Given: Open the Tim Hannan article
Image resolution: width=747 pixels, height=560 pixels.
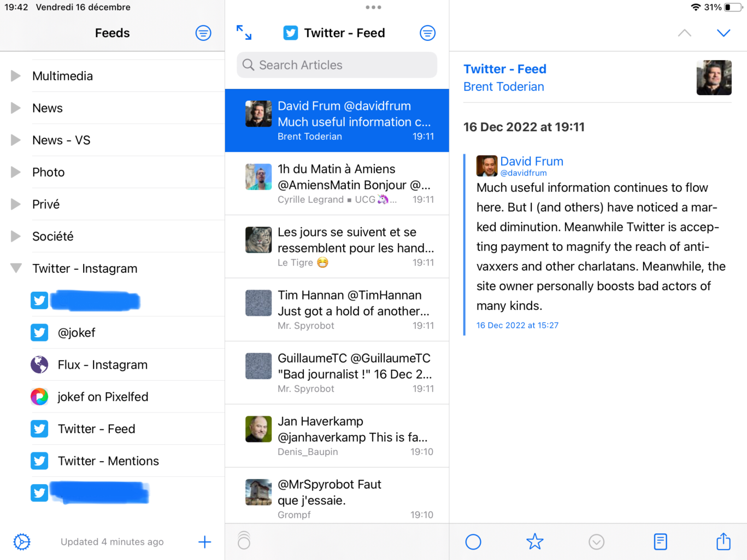Looking at the screenshot, I should pyautogui.click(x=337, y=310).
